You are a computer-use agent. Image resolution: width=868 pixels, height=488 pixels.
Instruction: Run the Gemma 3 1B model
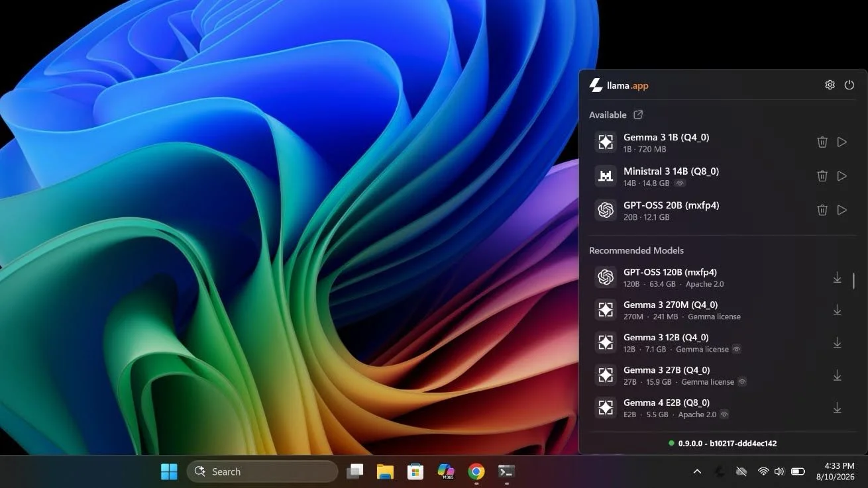coord(842,142)
